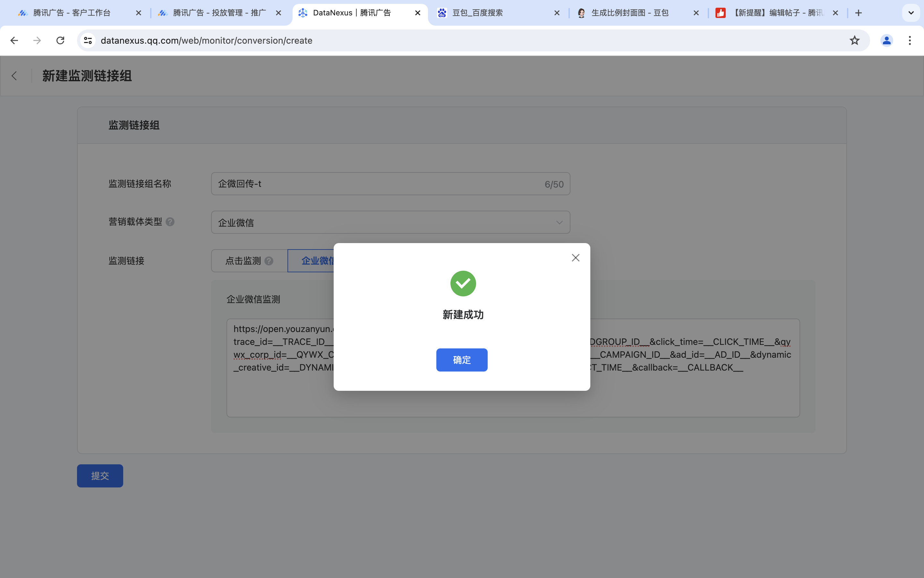Switch to the 点击监测 tab
This screenshot has width=924, height=578.
249,261
